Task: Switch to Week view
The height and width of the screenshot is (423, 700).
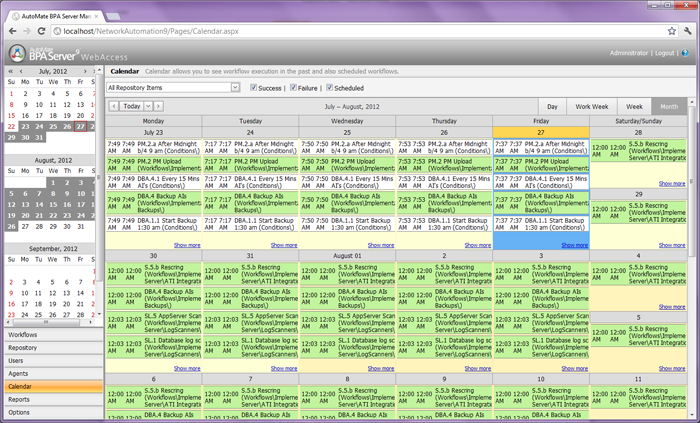Action: tap(634, 107)
